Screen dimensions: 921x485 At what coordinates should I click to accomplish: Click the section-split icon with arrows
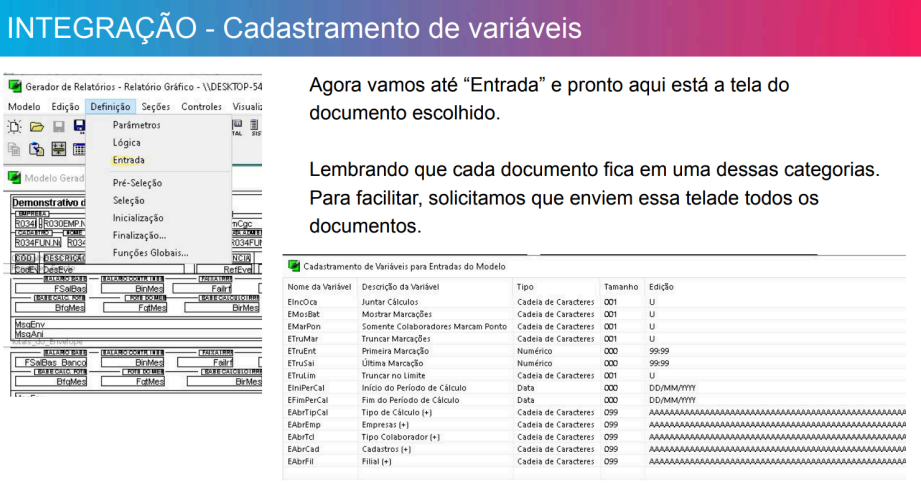point(58,149)
